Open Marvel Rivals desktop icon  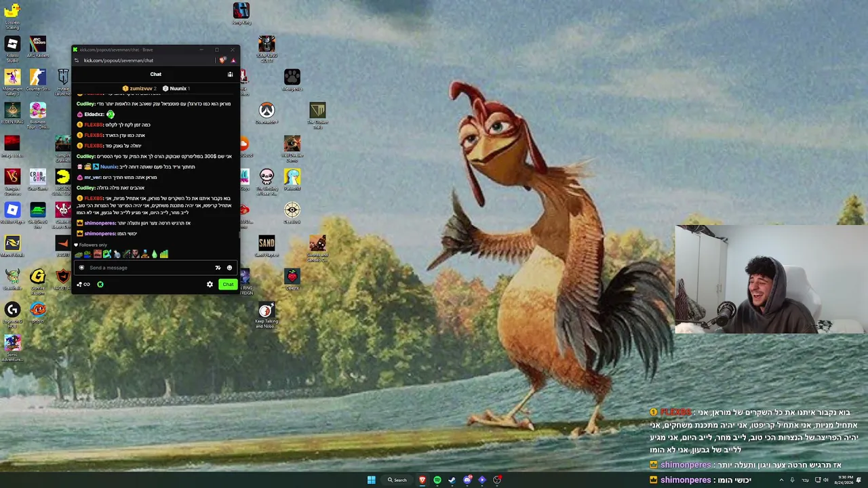point(12,247)
